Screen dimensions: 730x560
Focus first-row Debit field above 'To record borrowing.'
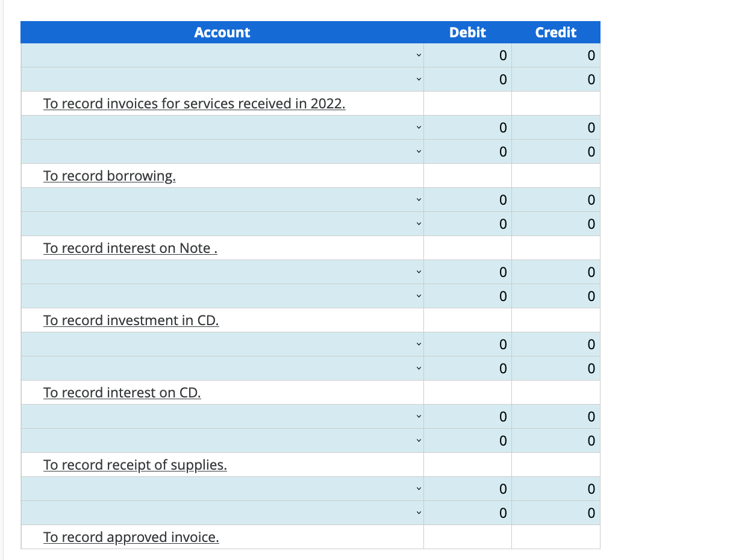click(x=467, y=128)
